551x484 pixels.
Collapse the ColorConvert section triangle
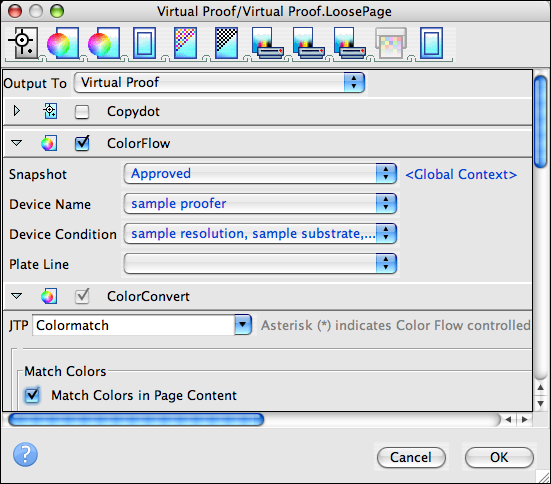(x=17, y=296)
